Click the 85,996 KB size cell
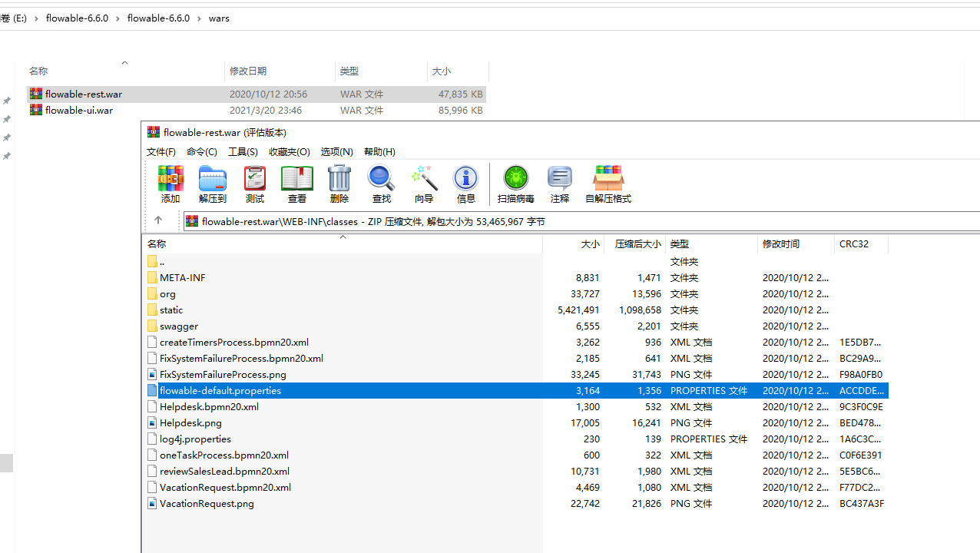This screenshot has height=553, width=980. (461, 110)
